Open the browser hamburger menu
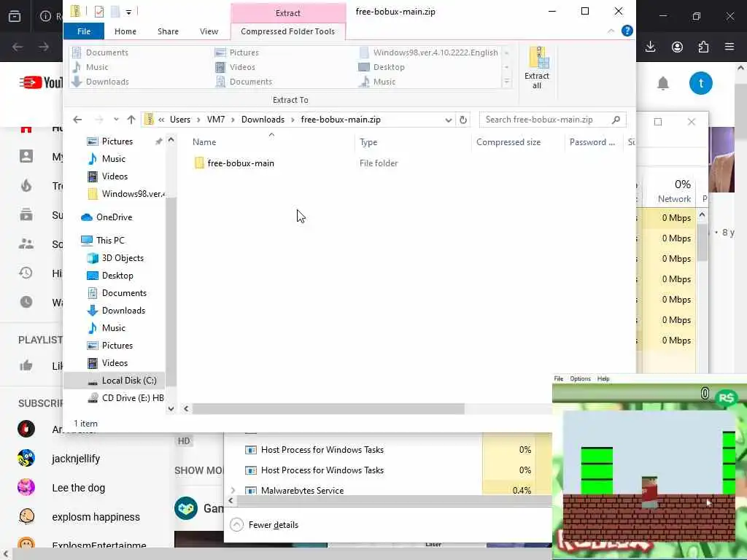This screenshot has height=560, width=747. (729, 47)
